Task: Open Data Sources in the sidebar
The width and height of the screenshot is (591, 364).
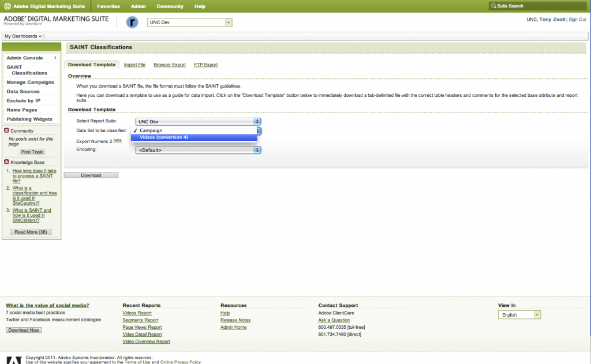Action: 23,92
